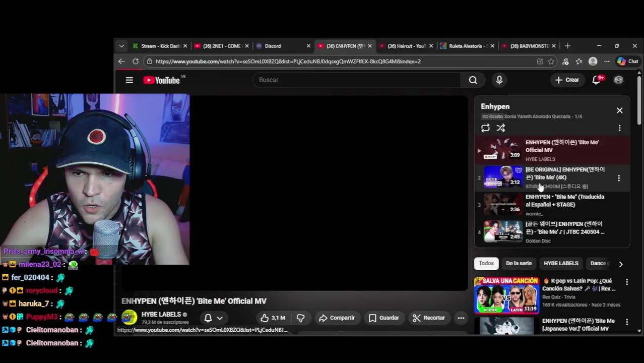Screen dimensions: 644x363
Task: Open browser tab search dropdown arrow
Action: [x=121, y=46]
